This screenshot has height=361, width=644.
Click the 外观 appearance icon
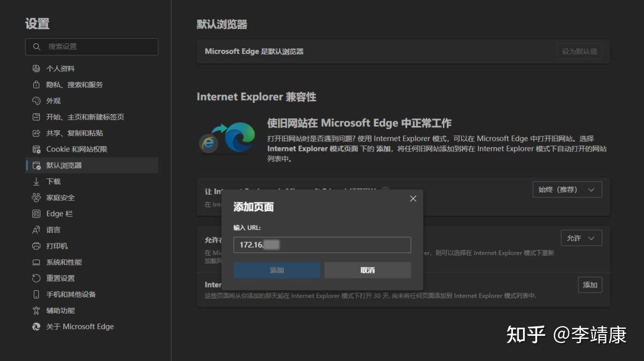click(35, 101)
